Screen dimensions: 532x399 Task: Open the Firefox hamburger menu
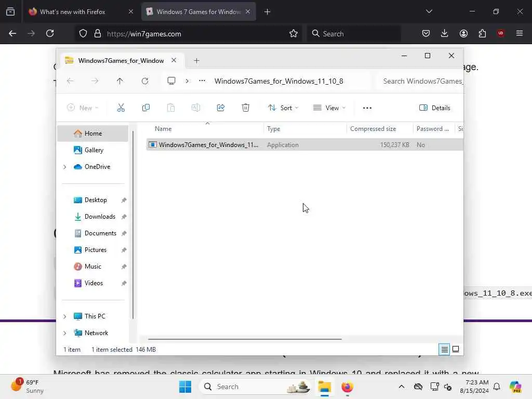[520, 33]
